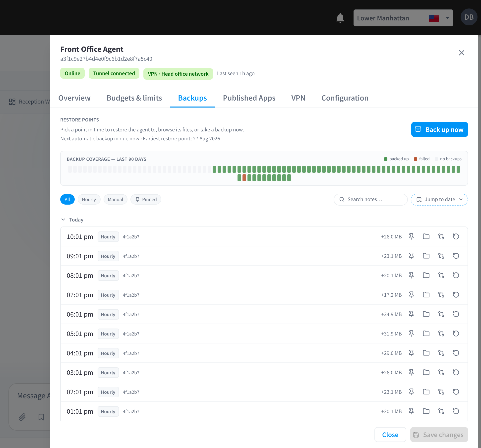Pin the 06:01 pm restore point
Image resolution: width=481 pixels, height=448 pixels.
(x=411, y=314)
